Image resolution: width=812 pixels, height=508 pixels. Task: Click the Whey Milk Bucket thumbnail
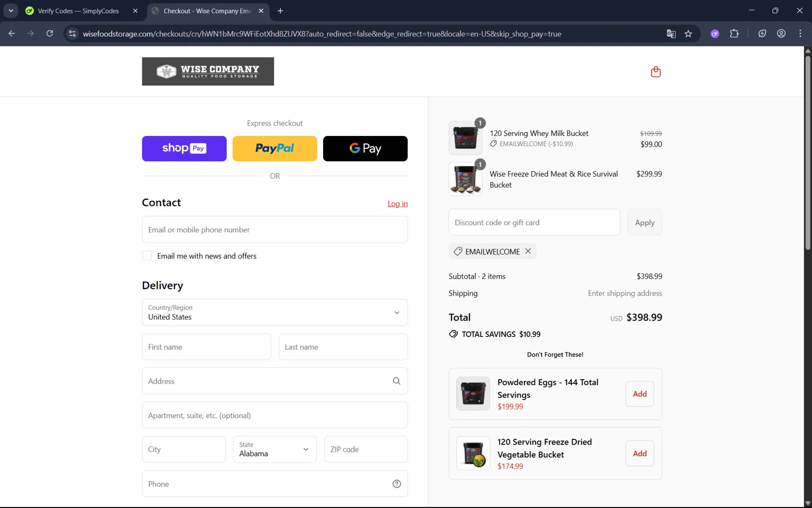(466, 138)
